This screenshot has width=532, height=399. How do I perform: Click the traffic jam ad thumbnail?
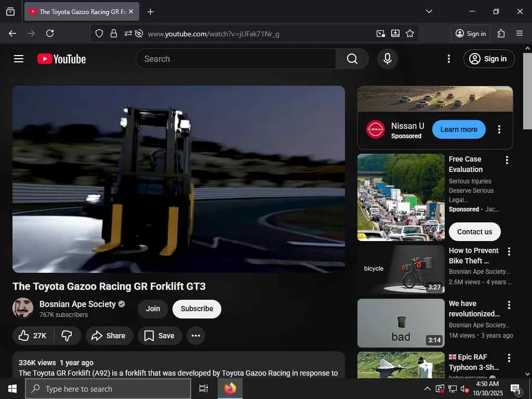click(401, 197)
